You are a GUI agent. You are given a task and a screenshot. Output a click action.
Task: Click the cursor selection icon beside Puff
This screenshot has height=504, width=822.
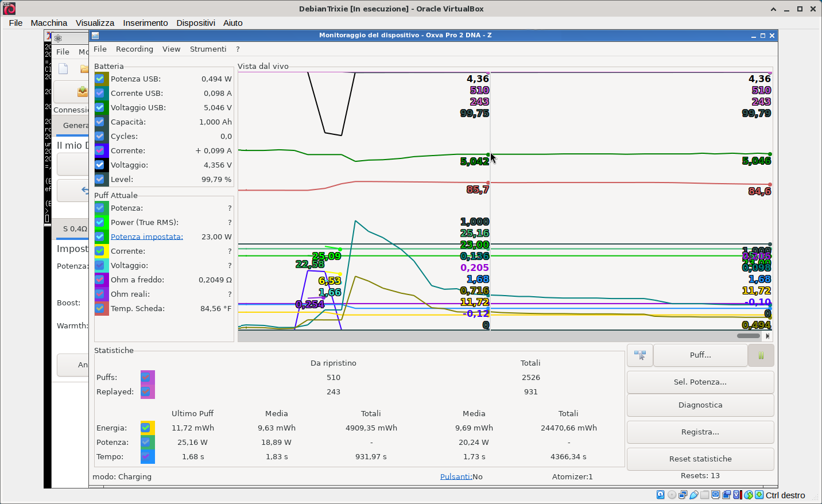(640, 355)
